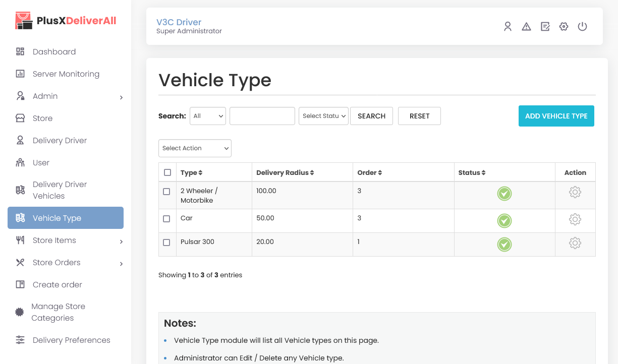Open the search field 'All' dropdown
Viewport: 618px width, 364px height.
point(208,116)
